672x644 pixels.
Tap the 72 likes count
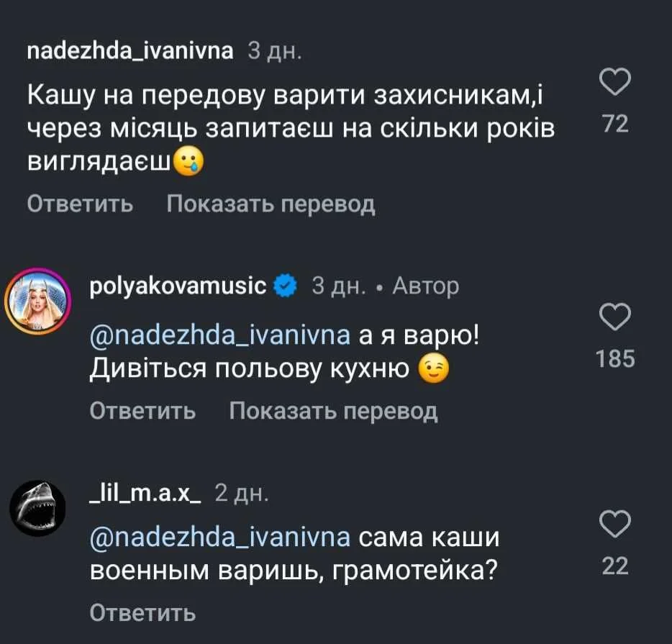(615, 124)
